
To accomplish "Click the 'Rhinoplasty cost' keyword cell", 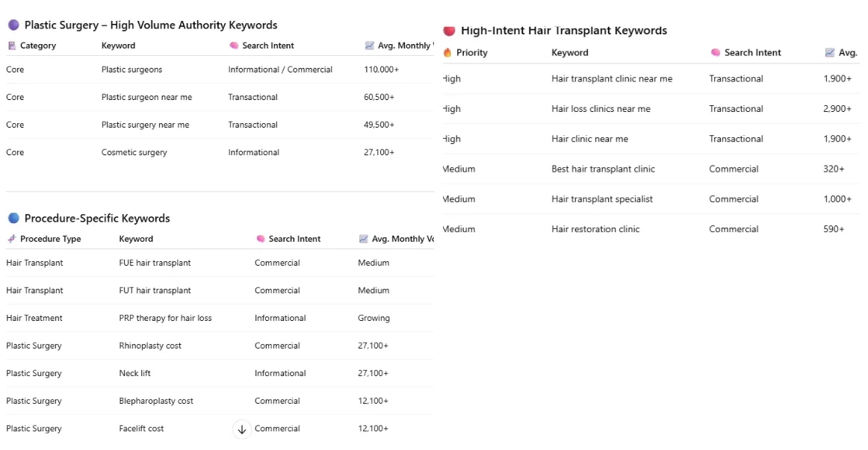I will [150, 346].
